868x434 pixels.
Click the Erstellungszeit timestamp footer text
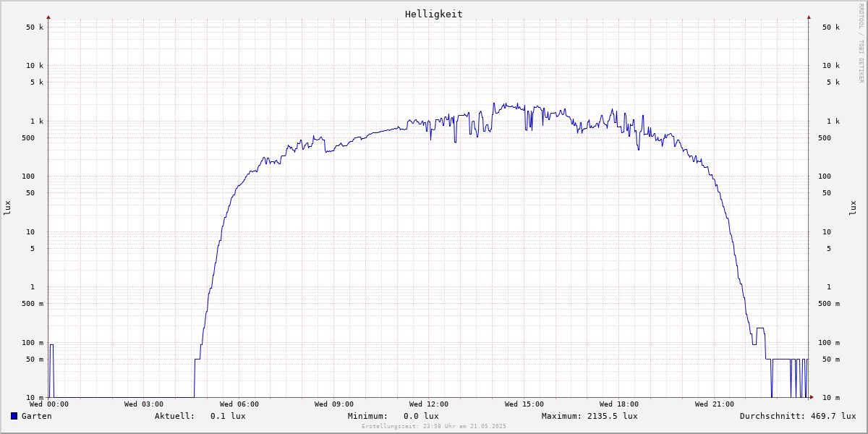[434, 427]
